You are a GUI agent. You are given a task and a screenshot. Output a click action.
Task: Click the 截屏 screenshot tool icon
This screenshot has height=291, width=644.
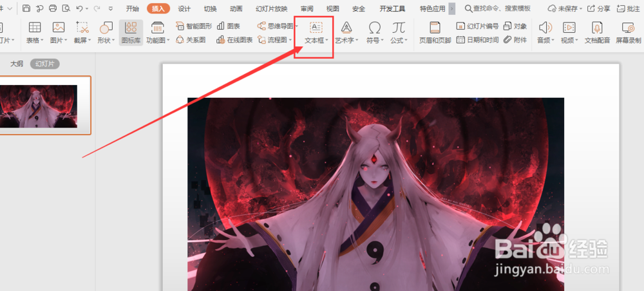tap(82, 28)
